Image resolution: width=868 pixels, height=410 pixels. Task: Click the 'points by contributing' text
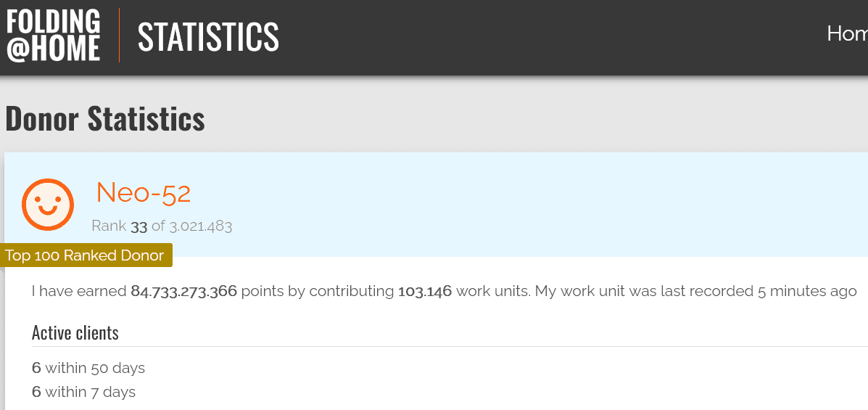(317, 292)
